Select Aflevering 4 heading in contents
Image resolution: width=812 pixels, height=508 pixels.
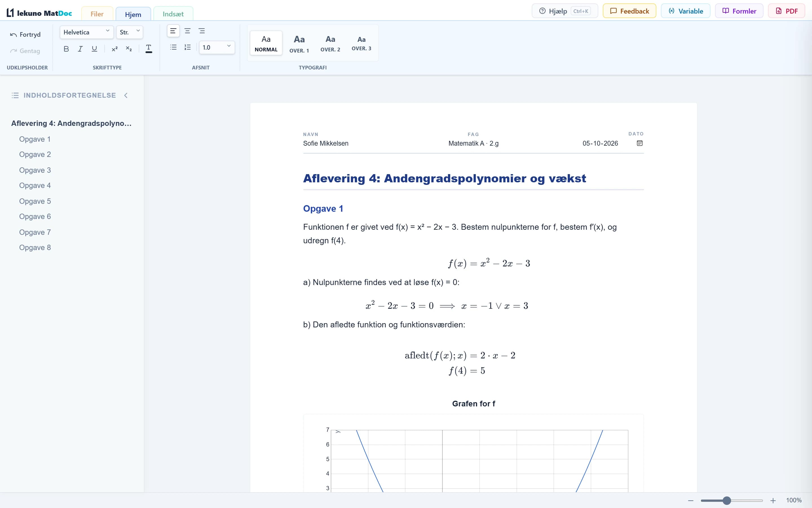(71, 123)
